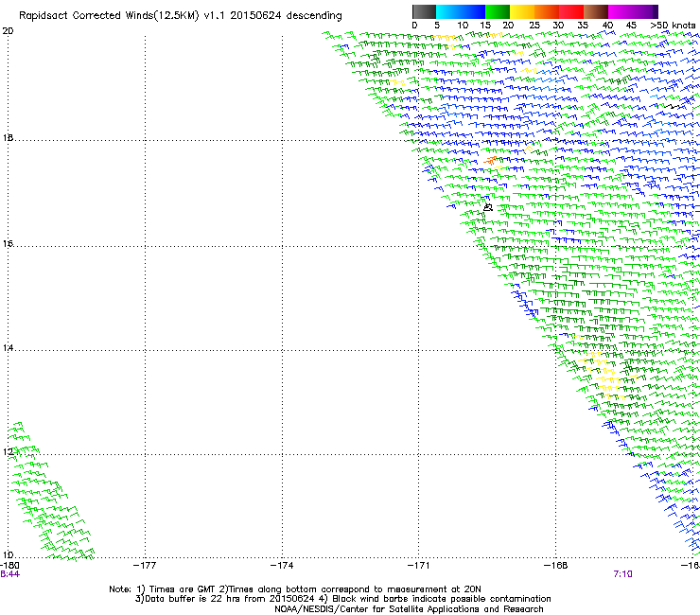Click the latitude label 20
The image size is (700, 615).
pyautogui.click(x=8, y=31)
